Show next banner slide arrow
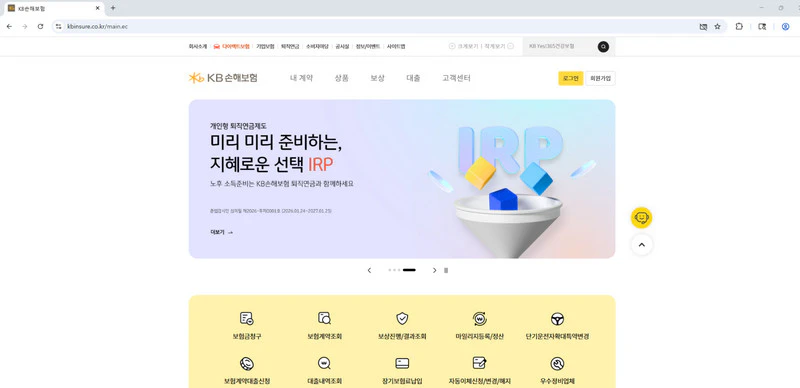 (434, 270)
